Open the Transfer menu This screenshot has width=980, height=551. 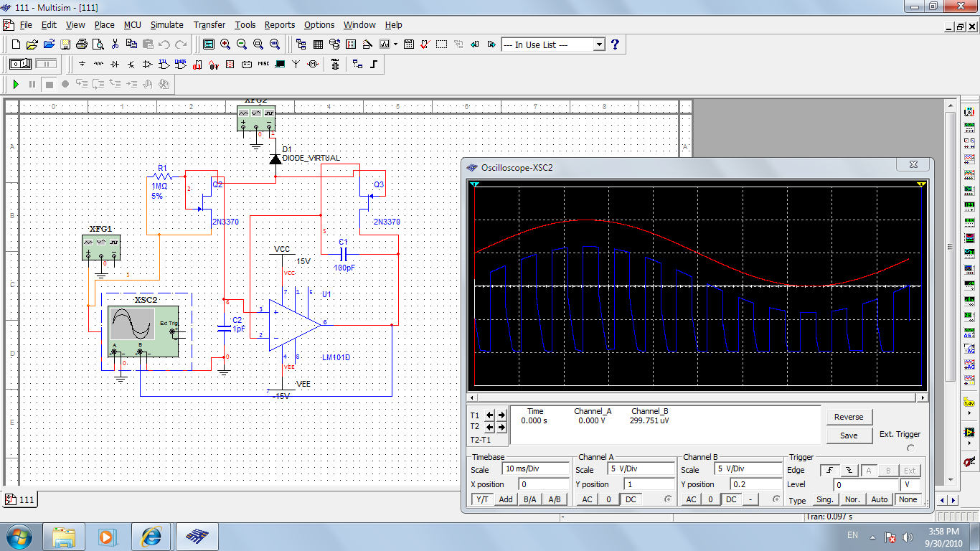209,24
